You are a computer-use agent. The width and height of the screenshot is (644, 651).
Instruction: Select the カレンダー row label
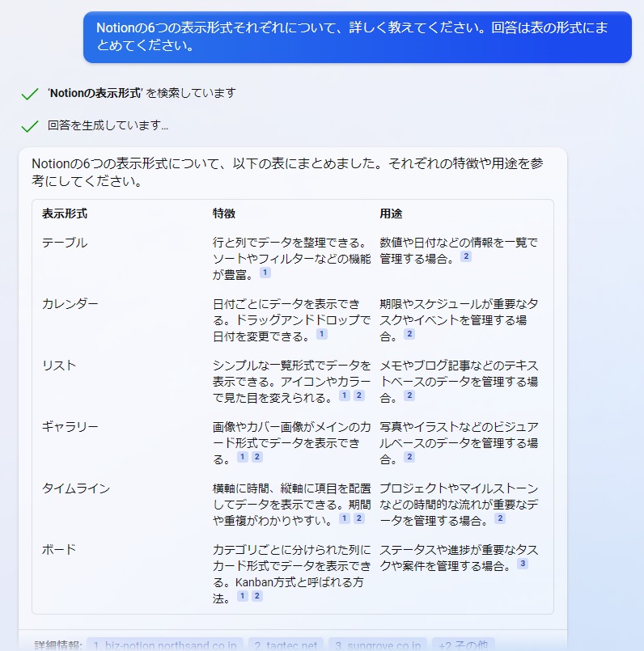(70, 304)
